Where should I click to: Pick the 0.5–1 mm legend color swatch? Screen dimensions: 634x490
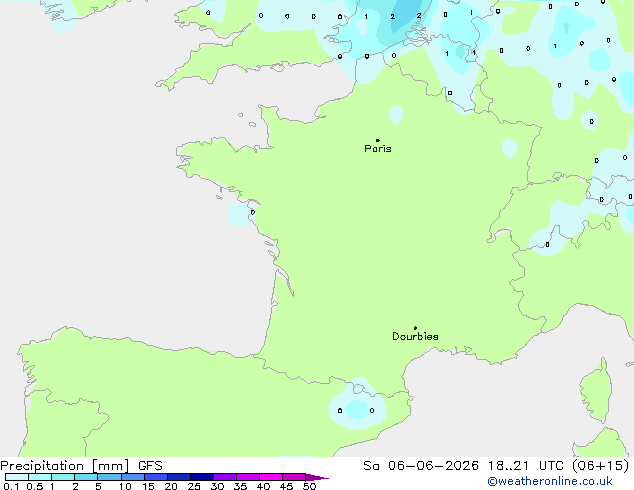coord(40,477)
